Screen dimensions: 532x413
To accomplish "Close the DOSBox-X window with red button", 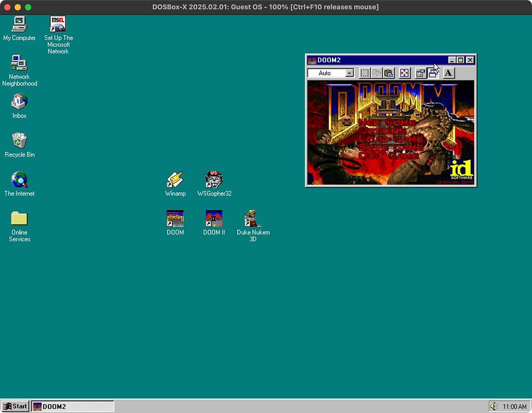I will pos(7,7).
